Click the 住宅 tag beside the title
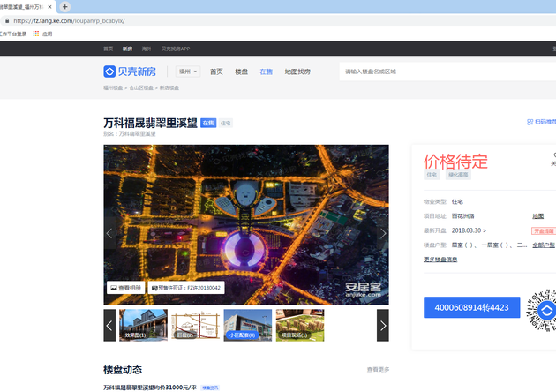Viewport: 556px width, 392px height. point(226,123)
